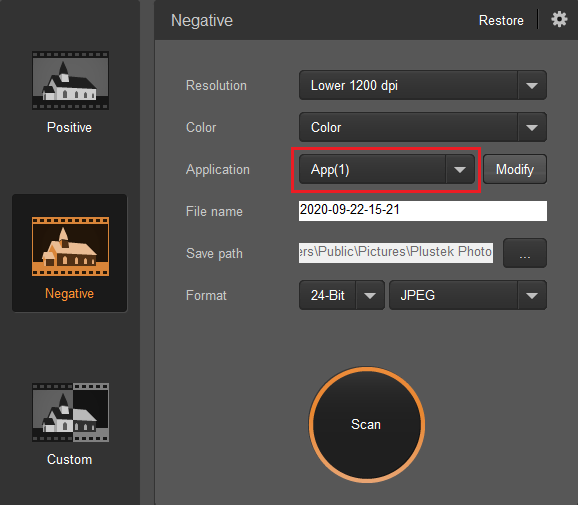578x505 pixels.
Task: Select the Negative film mode icon
Action: (70, 246)
